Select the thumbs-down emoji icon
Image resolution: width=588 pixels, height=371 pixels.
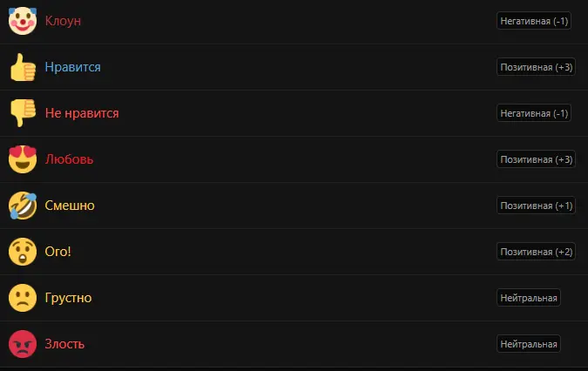(x=22, y=113)
